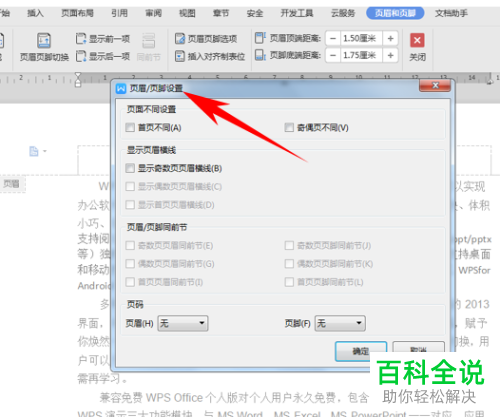Click 确定 in the dialog
The width and height of the screenshot is (500, 417).
pyautogui.click(x=361, y=351)
